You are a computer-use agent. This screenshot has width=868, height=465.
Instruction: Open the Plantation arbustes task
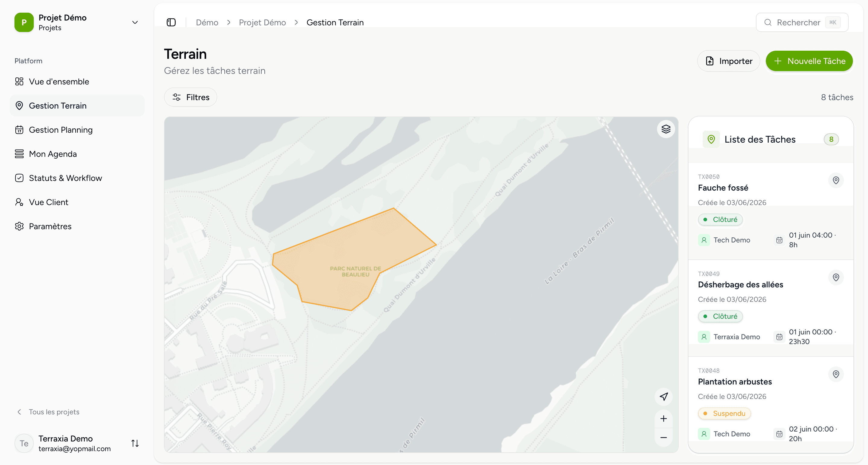click(x=770, y=405)
